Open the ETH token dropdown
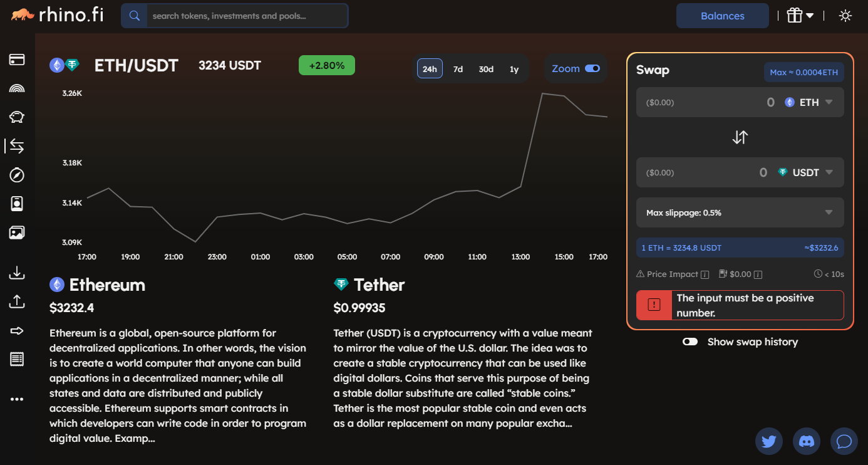The height and width of the screenshot is (465, 868). (809, 102)
